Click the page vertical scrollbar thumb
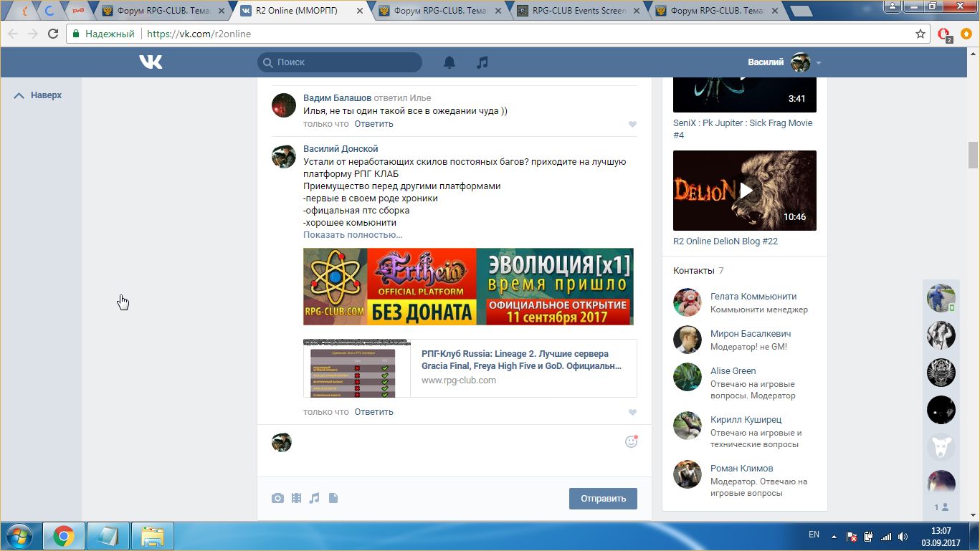This screenshot has height=551, width=980. 974,154
